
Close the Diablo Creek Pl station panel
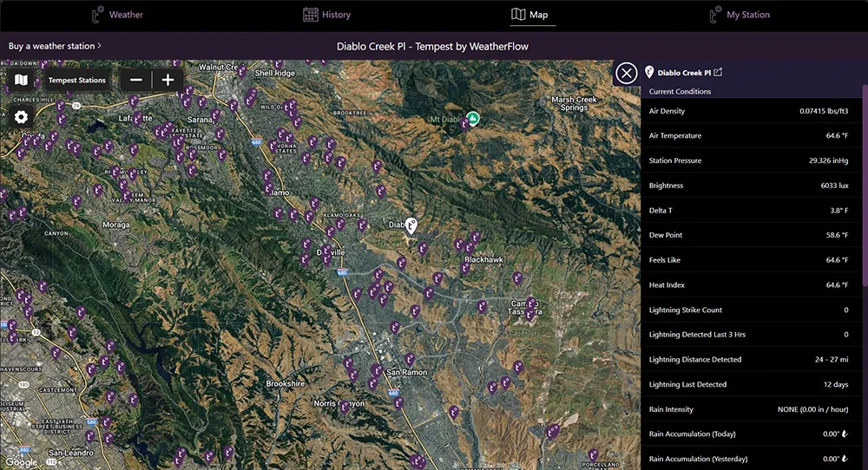point(626,73)
